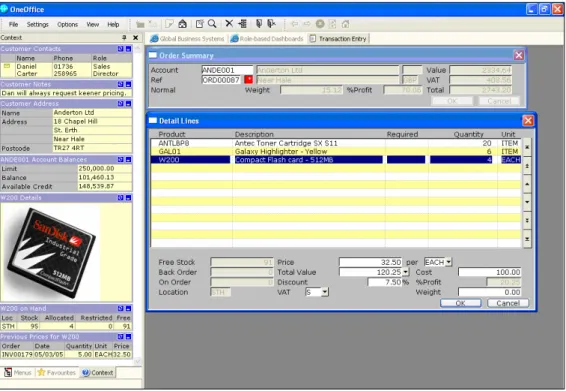Click the pin icon in the Context header
The width and height of the screenshot is (566, 391).
point(124,38)
